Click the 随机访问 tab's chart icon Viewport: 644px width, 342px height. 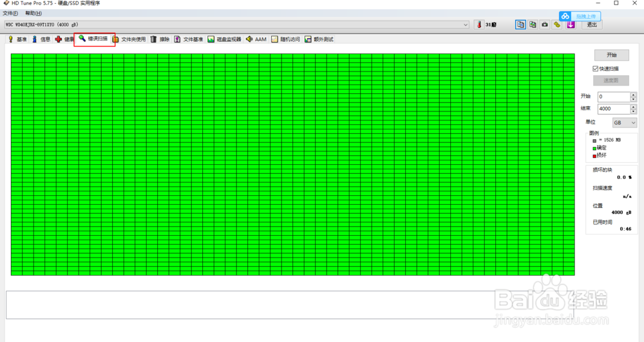(274, 39)
